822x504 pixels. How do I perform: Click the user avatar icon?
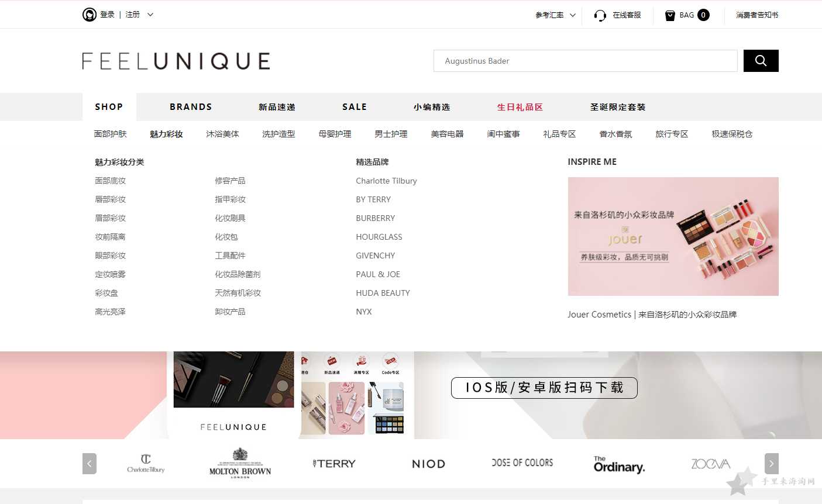pyautogui.click(x=90, y=15)
